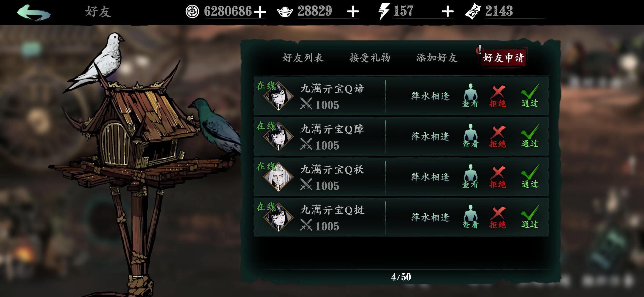
Task: View profile of 九澫亓宝Q谛
Action: click(x=470, y=95)
